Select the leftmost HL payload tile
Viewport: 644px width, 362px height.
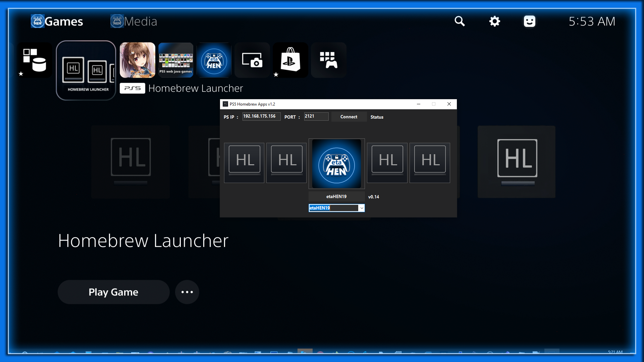tap(244, 163)
